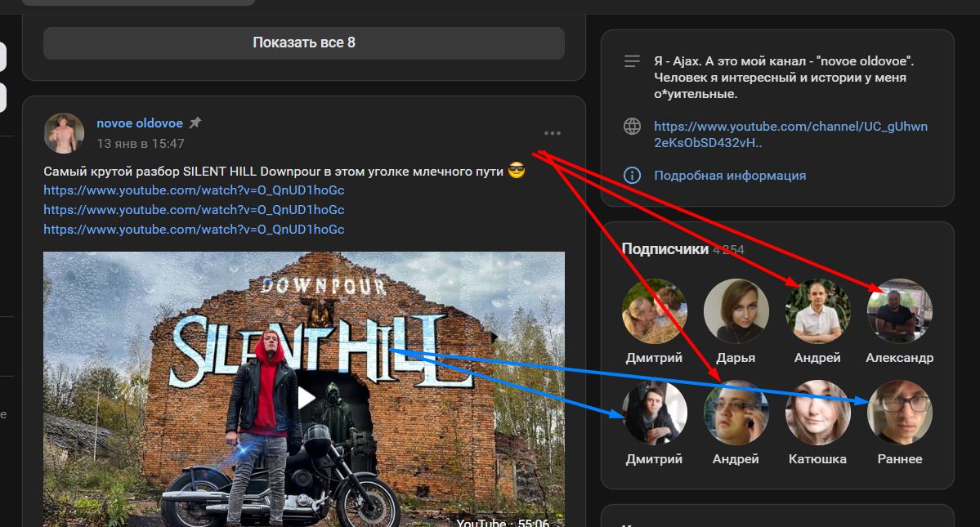Open the post's three-dot options menu
Viewport: 980px width, 527px height.
click(552, 133)
